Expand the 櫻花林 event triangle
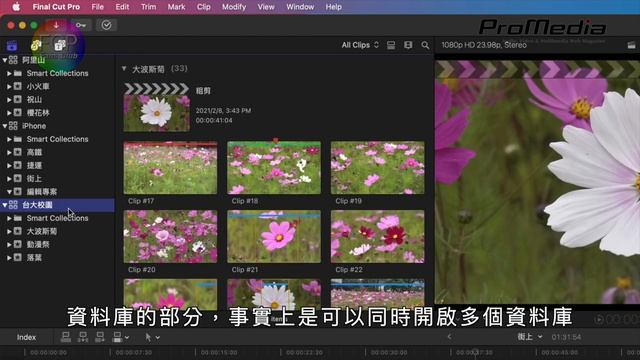Viewport: 640px width, 360px height. click(9, 113)
